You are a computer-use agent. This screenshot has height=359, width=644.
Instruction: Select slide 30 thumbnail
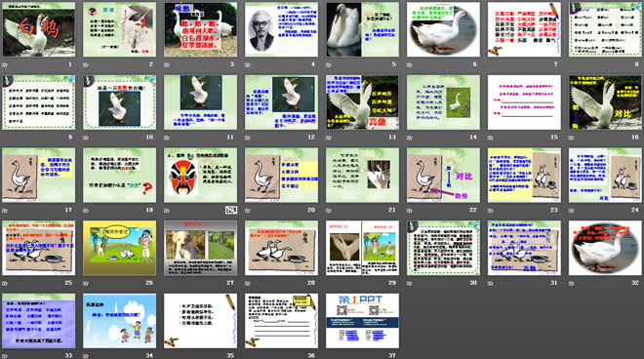443,248
